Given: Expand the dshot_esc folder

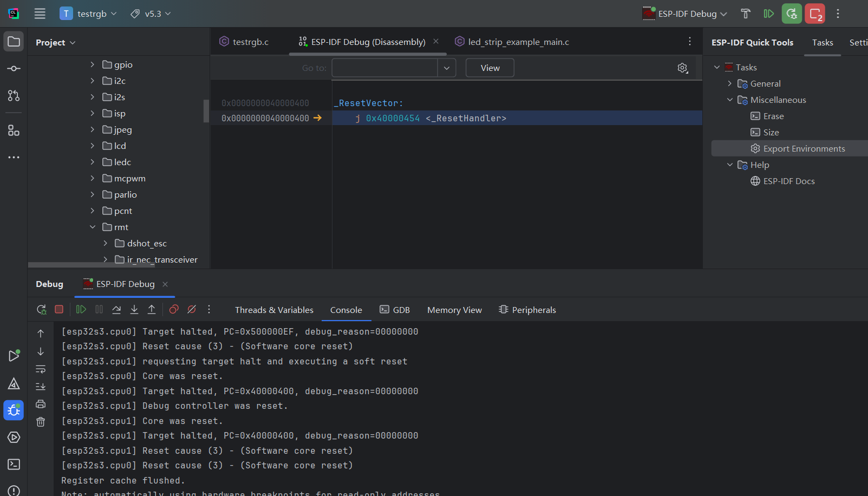Looking at the screenshot, I should tap(106, 243).
